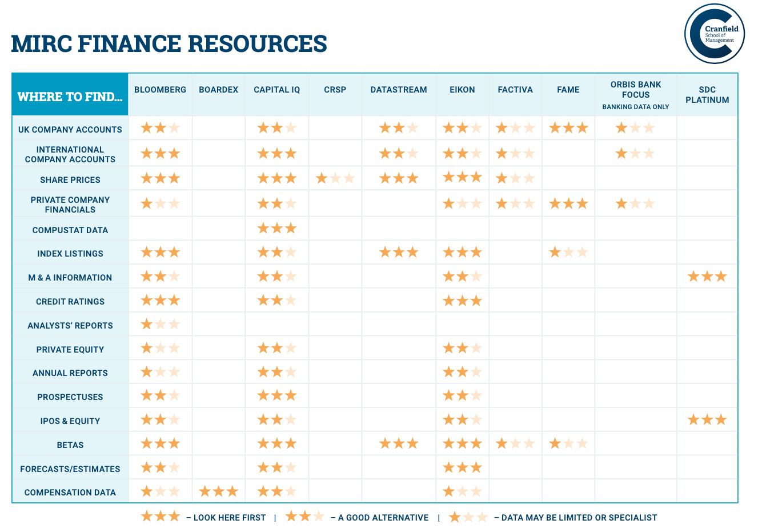Screen dimensions: 758x532
Task: Click Boardex stars in Compensation Data row
Action: pos(218,491)
